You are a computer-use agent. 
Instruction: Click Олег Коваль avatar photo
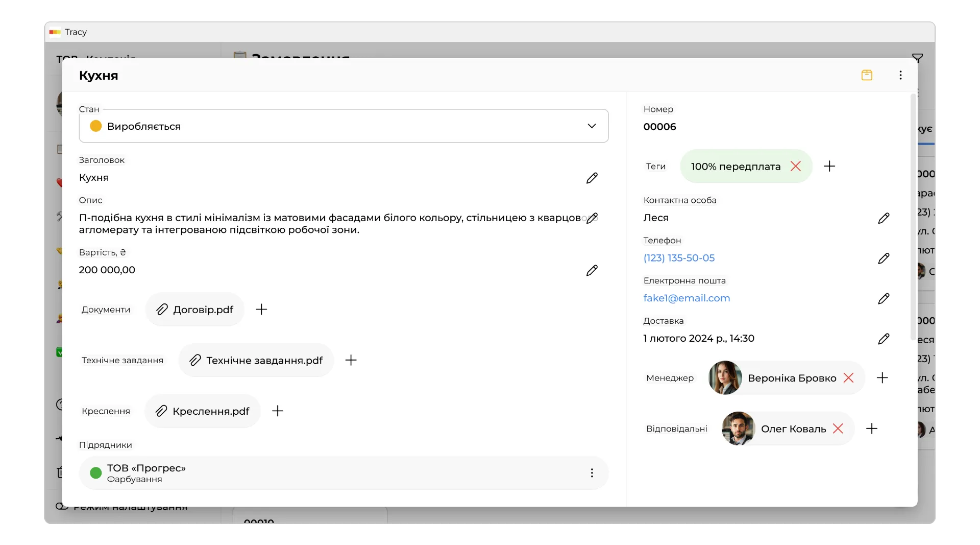(738, 429)
